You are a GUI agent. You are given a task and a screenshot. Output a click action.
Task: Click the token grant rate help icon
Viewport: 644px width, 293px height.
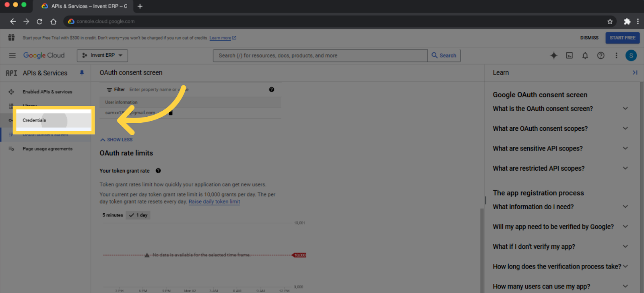pyautogui.click(x=158, y=171)
